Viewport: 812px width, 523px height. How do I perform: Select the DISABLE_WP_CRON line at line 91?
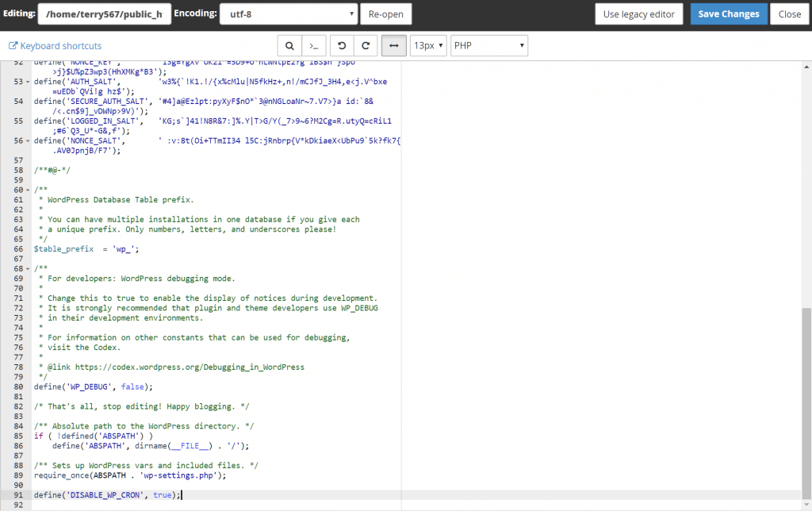click(111, 494)
